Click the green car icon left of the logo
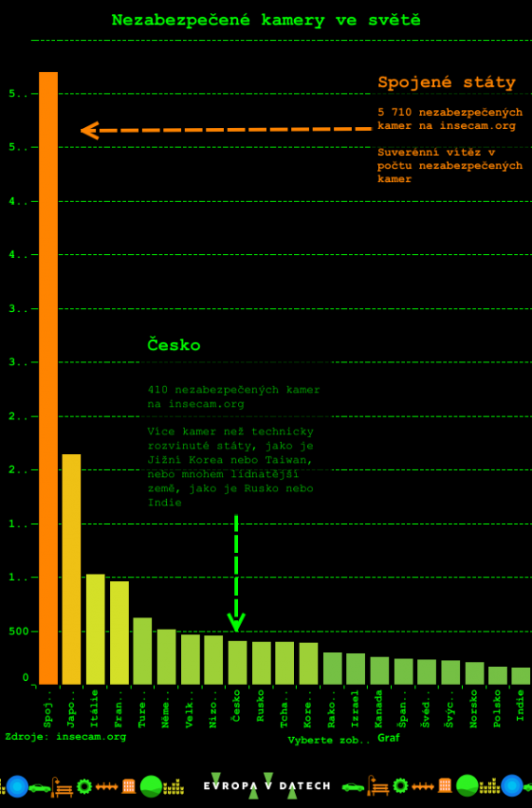The height and width of the screenshot is (808, 532). 39,787
